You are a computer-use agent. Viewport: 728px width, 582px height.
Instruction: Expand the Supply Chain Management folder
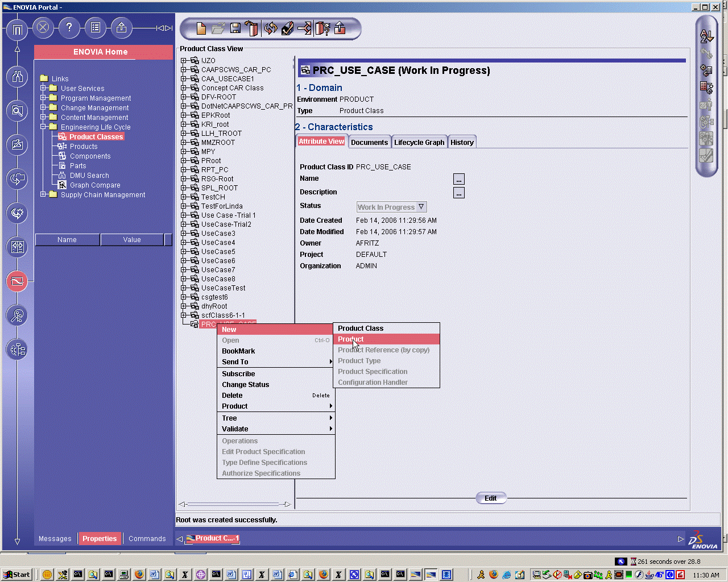(x=44, y=194)
